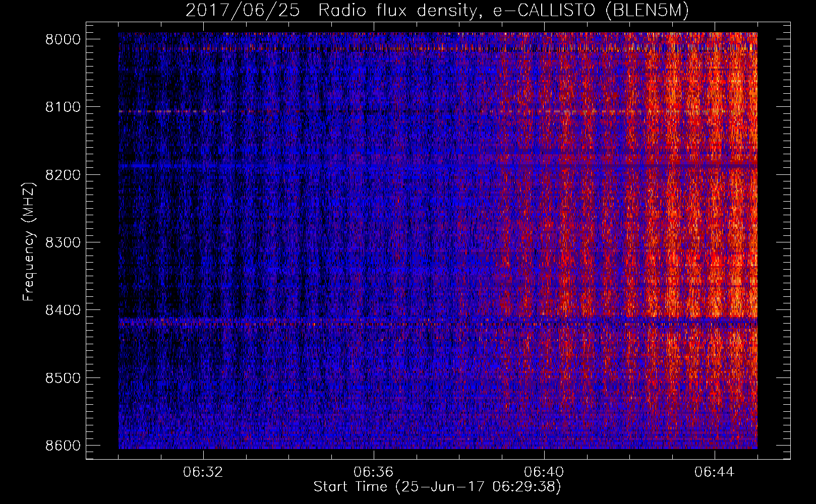Click the 'Frequency (MHZ)' y-axis title
The width and height of the screenshot is (816, 504).
click(29, 242)
